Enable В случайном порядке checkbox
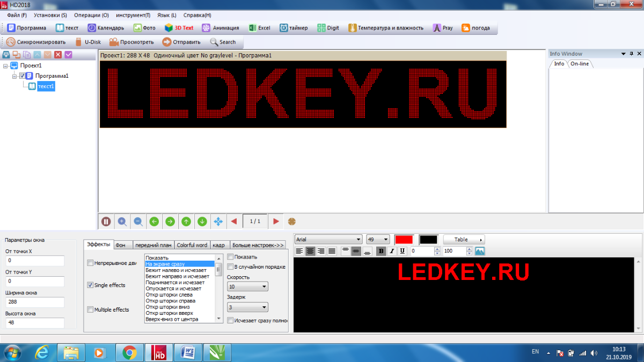The image size is (644, 362). click(230, 267)
